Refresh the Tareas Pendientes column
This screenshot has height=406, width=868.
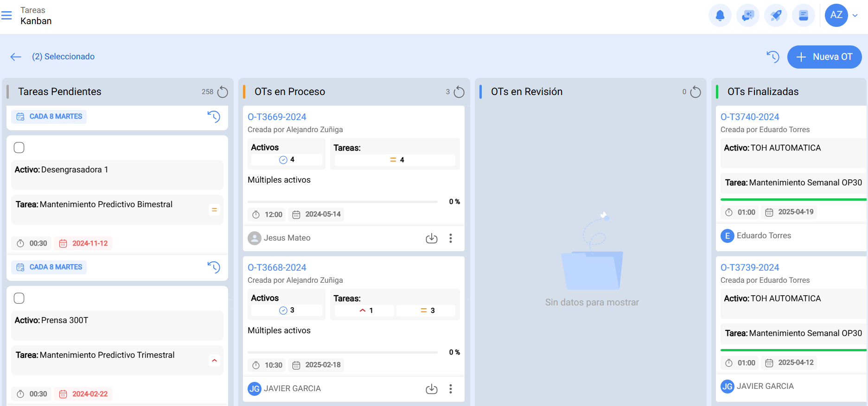coord(223,92)
